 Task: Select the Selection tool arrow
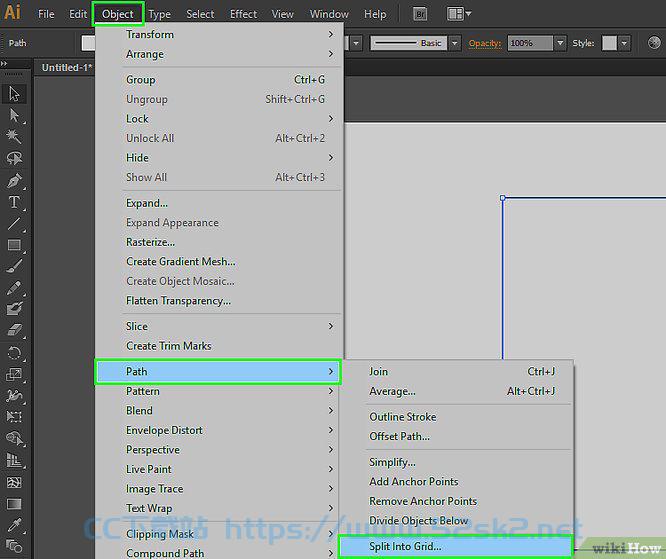pyautogui.click(x=14, y=94)
